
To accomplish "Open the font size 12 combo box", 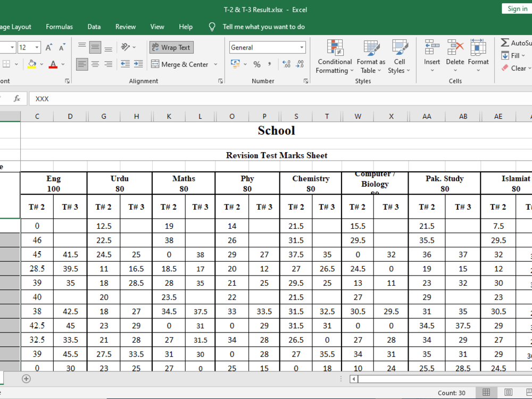I will pyautogui.click(x=29, y=47).
